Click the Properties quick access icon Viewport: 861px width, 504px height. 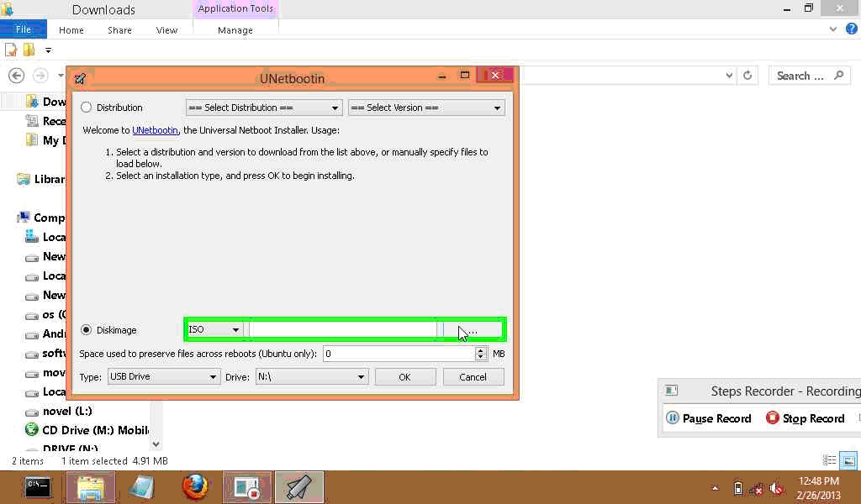pos(11,50)
